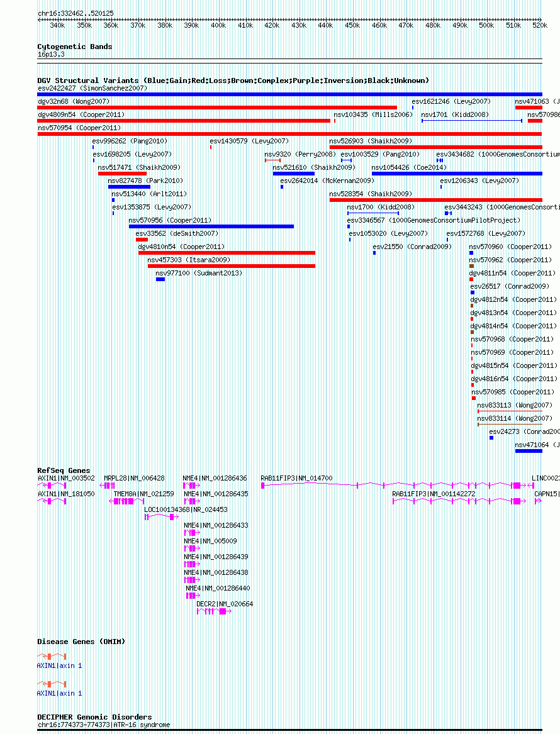
Task: Click the chr16:332462..520125 region label
Action: 76,14
